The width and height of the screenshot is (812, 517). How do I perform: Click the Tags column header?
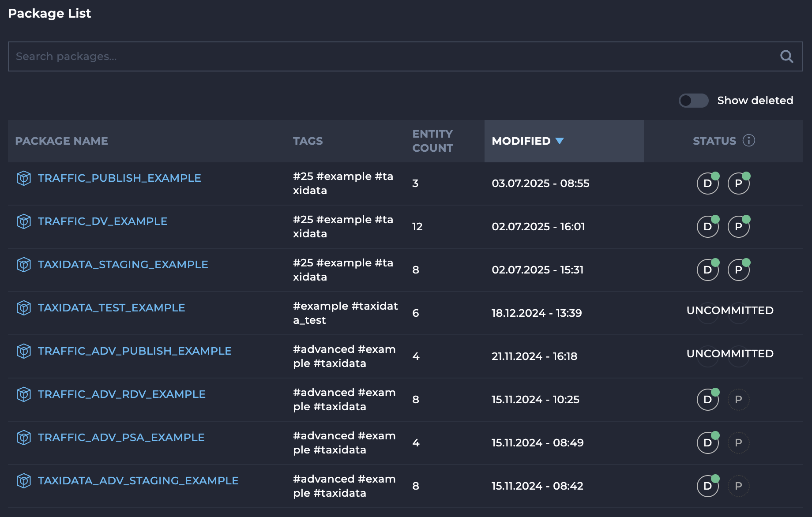coord(308,141)
